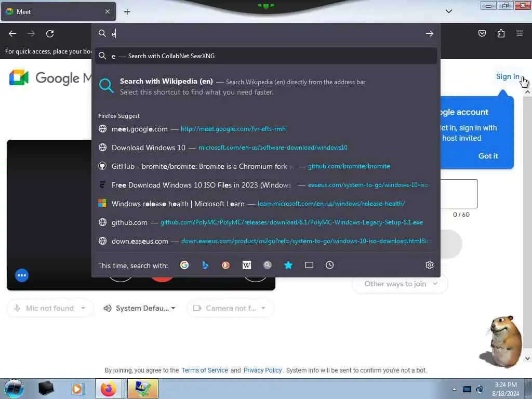The width and height of the screenshot is (532, 399).
Task: Open Terms of Service link
Action: (205, 370)
